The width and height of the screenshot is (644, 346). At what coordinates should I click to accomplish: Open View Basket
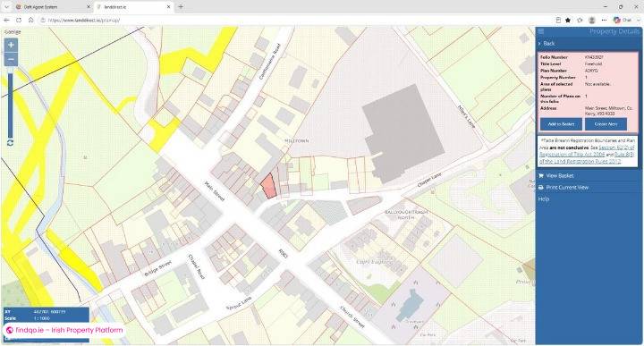pos(559,175)
